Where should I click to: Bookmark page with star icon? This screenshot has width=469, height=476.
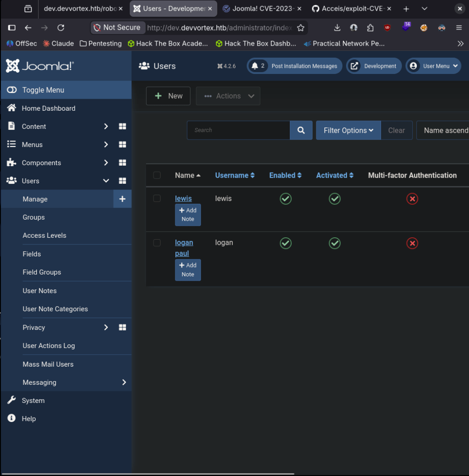(x=301, y=28)
